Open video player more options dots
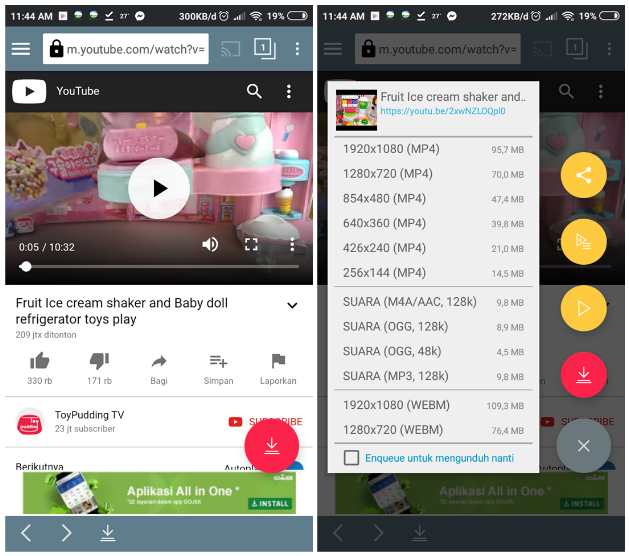 [x=292, y=244]
